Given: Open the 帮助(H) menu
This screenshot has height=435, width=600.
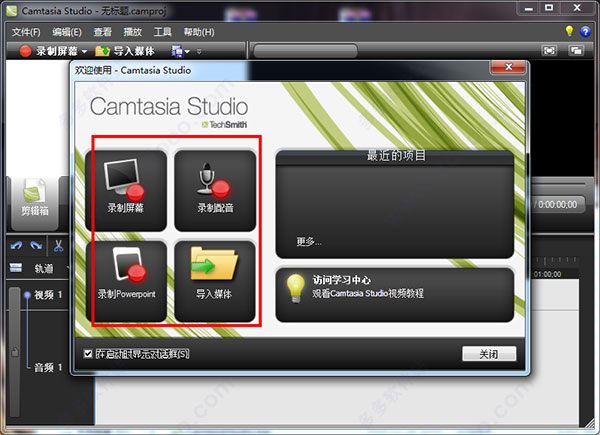Looking at the screenshot, I should point(199,32).
